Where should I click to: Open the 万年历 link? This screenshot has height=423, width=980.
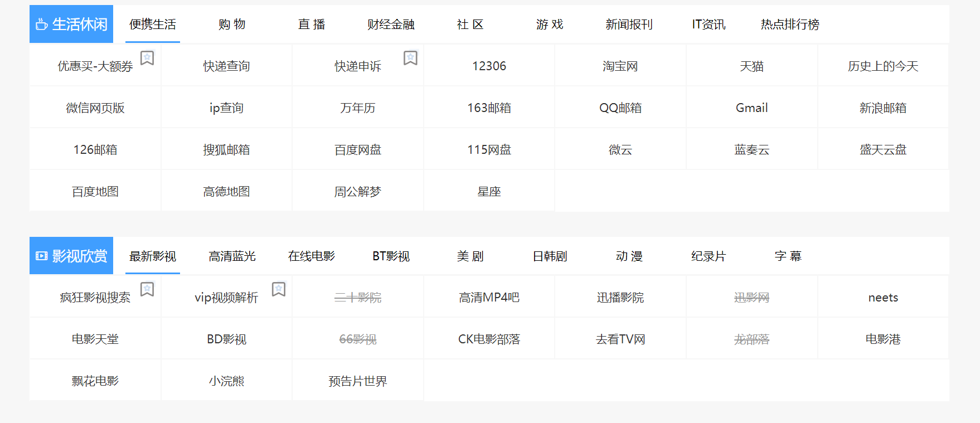click(358, 108)
